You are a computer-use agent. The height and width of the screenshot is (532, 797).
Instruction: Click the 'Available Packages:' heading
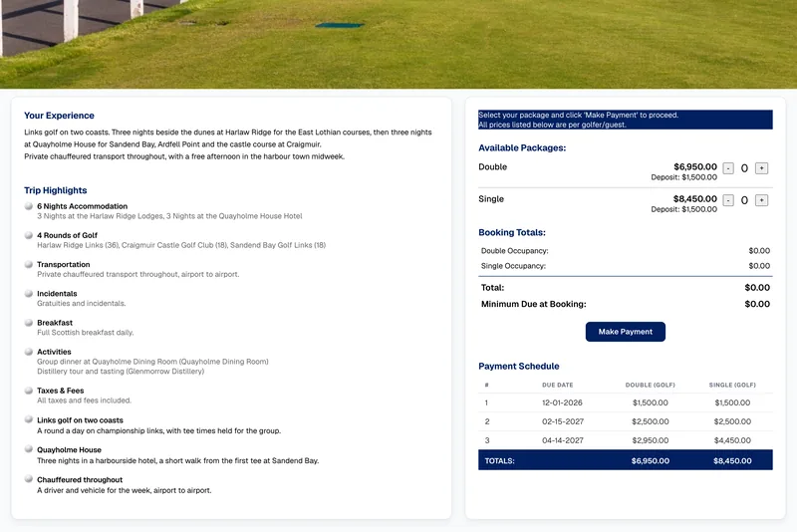point(522,147)
